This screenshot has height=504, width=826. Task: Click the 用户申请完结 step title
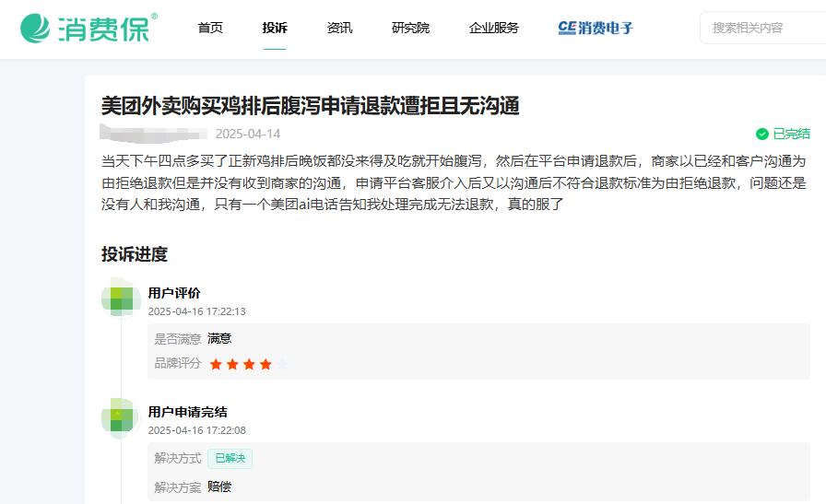coord(187,412)
